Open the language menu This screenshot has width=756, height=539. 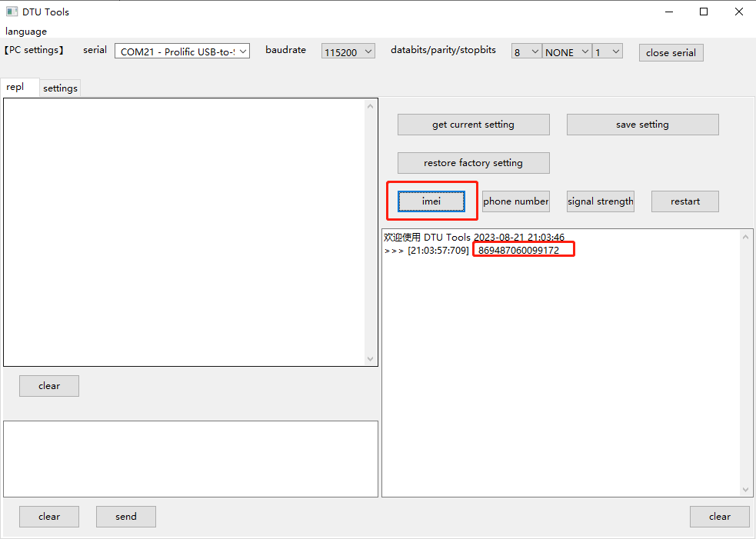click(x=25, y=31)
